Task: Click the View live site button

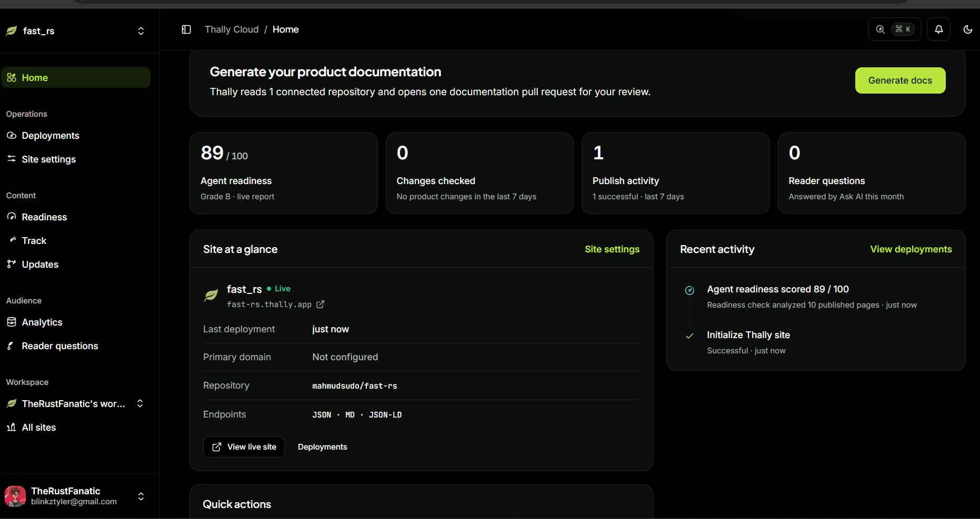Action: pyautogui.click(x=244, y=447)
